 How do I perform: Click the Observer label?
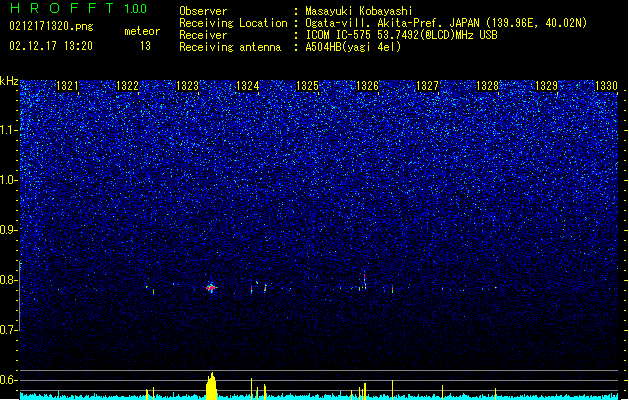click(203, 11)
